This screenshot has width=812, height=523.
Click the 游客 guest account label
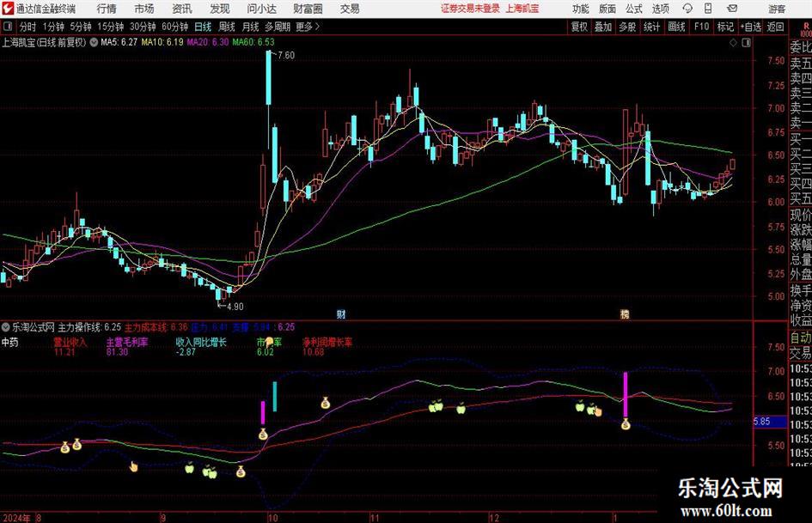[777, 9]
